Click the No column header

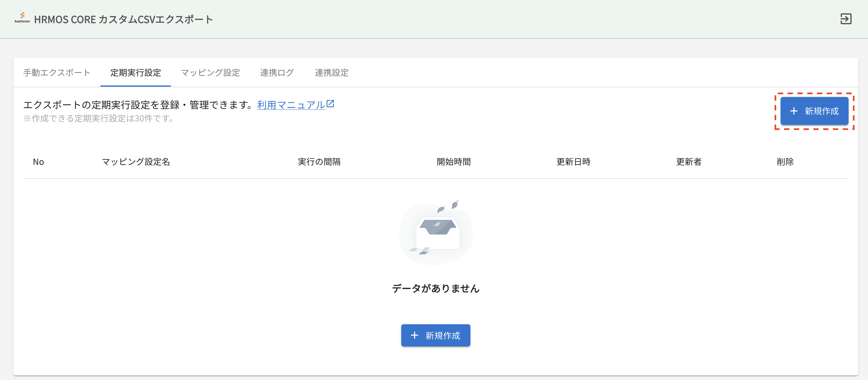tap(39, 162)
